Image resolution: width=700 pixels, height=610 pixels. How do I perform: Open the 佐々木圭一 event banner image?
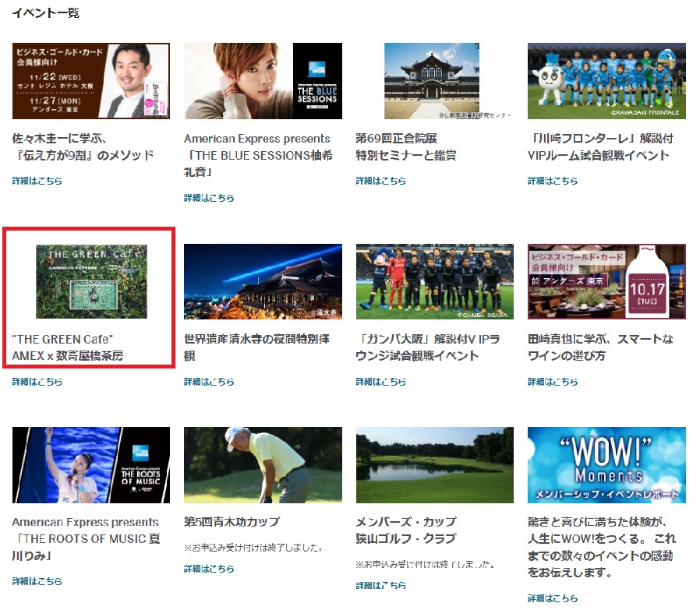(91, 81)
